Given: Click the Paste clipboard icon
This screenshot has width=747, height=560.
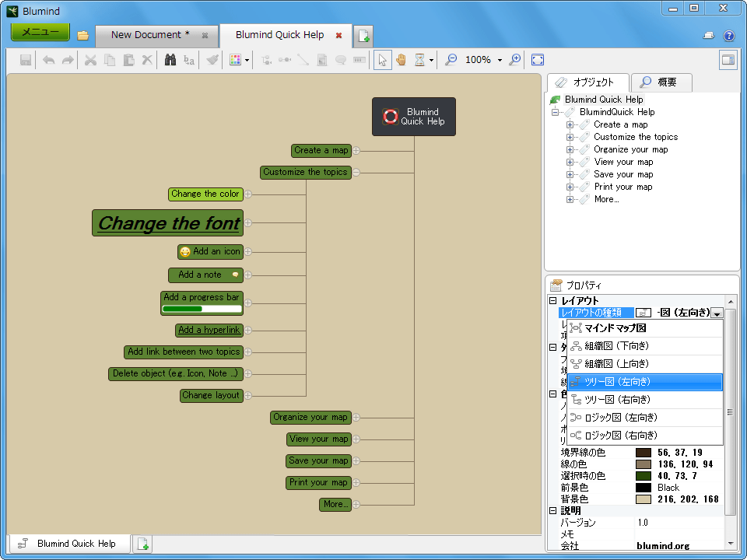Looking at the screenshot, I should coord(128,60).
